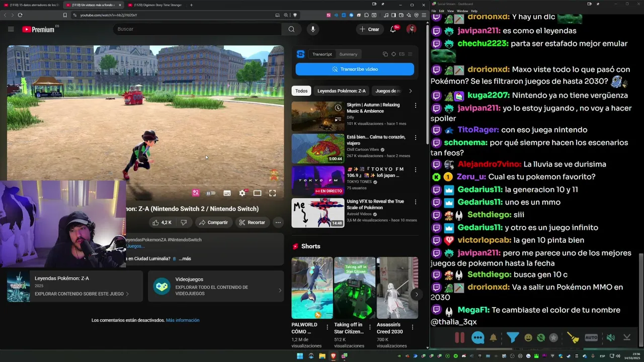Open options for Using VFX Pokémon video
This screenshot has width=644, height=362.
click(415, 202)
